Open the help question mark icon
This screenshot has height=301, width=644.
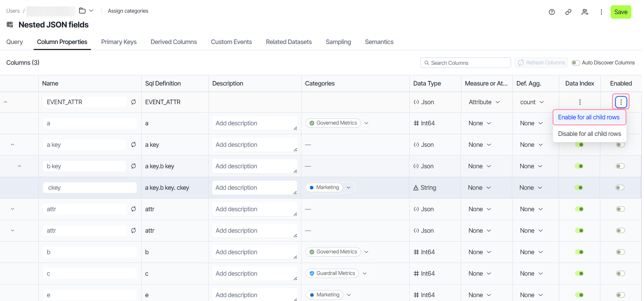coord(551,12)
